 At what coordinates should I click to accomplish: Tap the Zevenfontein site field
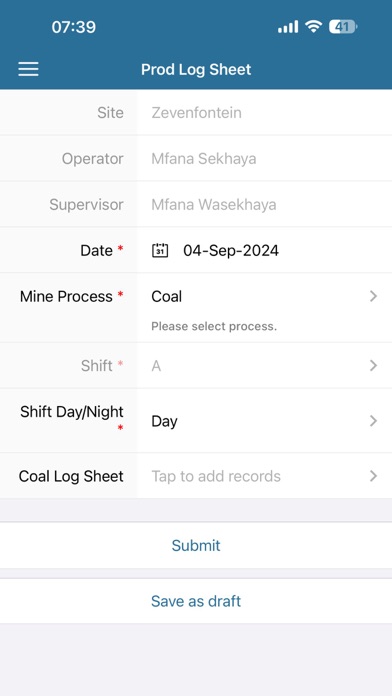(x=196, y=113)
